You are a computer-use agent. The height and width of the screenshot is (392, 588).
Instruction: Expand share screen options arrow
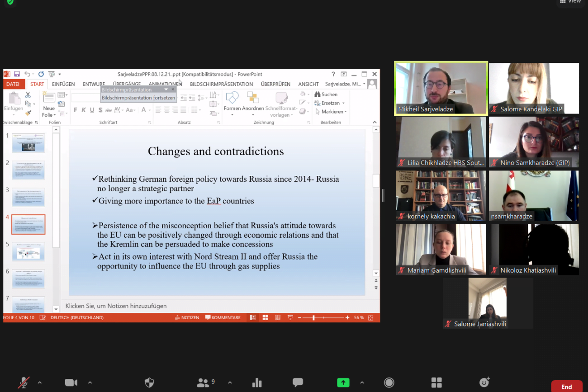point(362,383)
